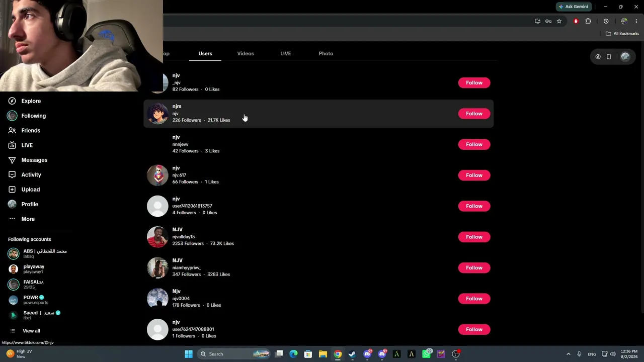Screen dimensions: 644x362
Task: Open njvallday15 profile picture
Action: click(157, 237)
